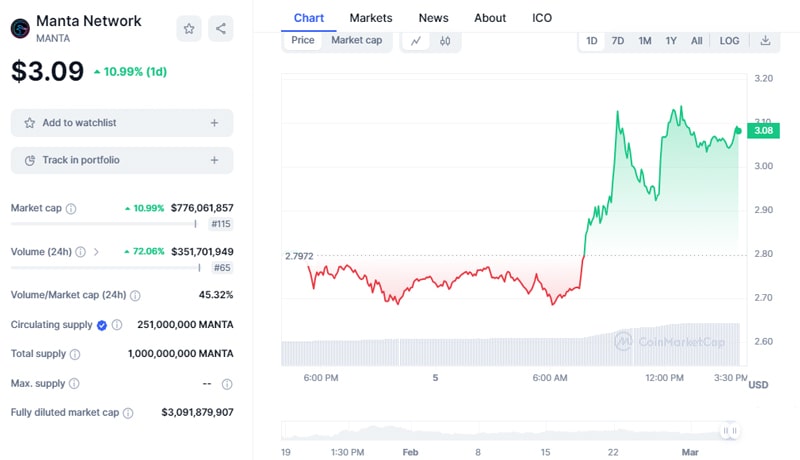Click the green dot at chart line end
Viewport: 800px width, 460px height.
click(738, 131)
